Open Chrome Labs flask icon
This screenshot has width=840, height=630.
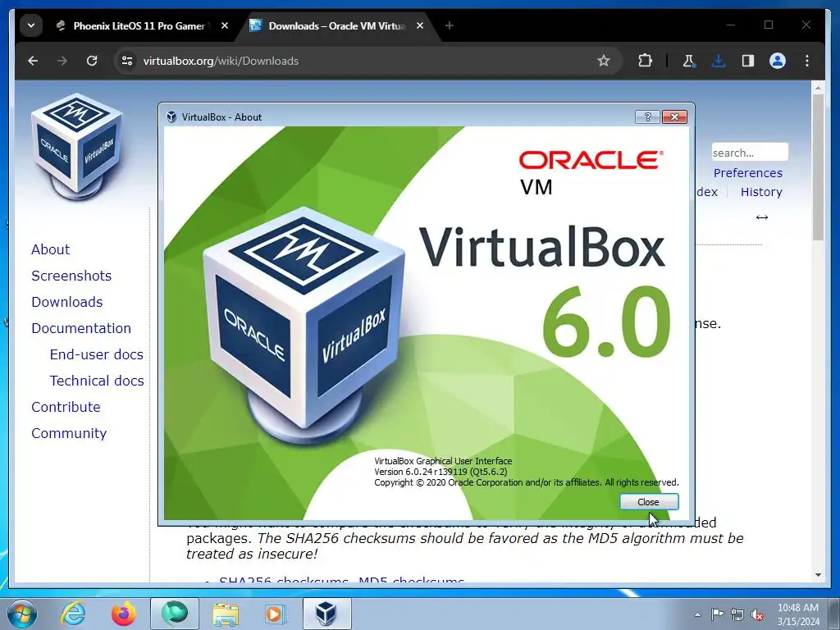(x=688, y=61)
